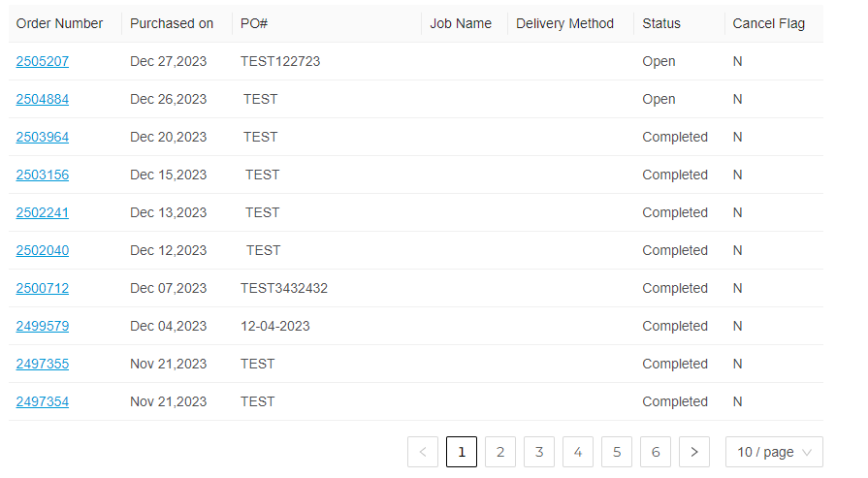Jump to page 3 of orders
Image resolution: width=868 pixels, height=478 pixels.
tap(539, 452)
